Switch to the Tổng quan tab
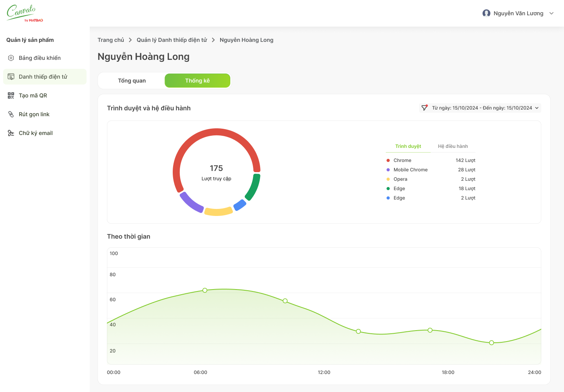Viewport: 564px width, 392px height. 132,81
